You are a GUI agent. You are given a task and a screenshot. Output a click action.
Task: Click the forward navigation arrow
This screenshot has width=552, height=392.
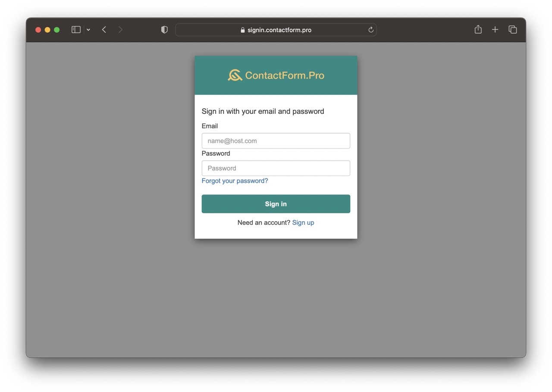tap(120, 29)
